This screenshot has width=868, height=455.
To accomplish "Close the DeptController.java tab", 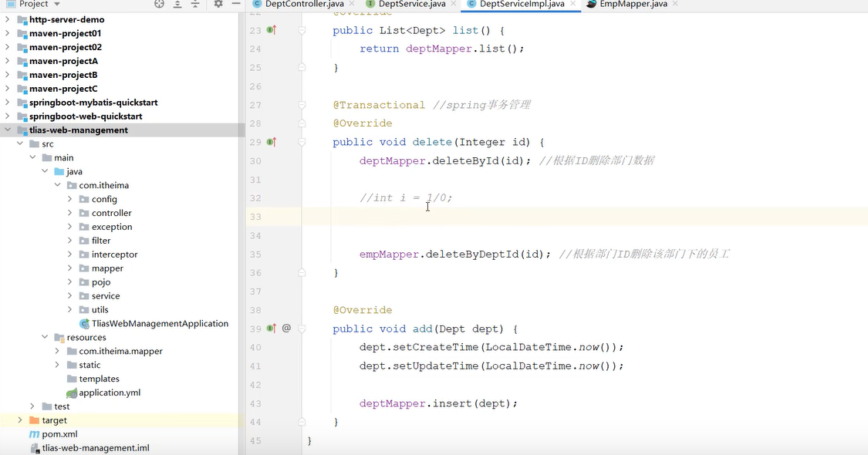I will click(352, 4).
